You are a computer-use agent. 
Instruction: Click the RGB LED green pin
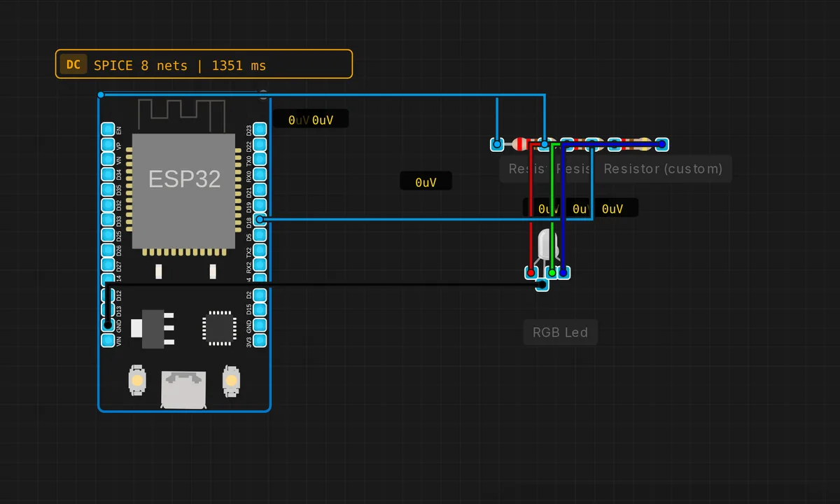point(552,272)
